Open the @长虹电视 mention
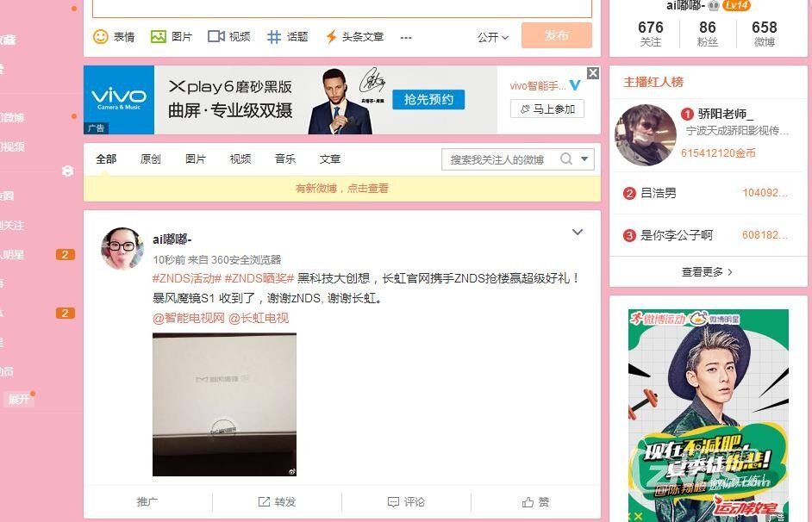The height and width of the screenshot is (522, 812). click(x=259, y=318)
